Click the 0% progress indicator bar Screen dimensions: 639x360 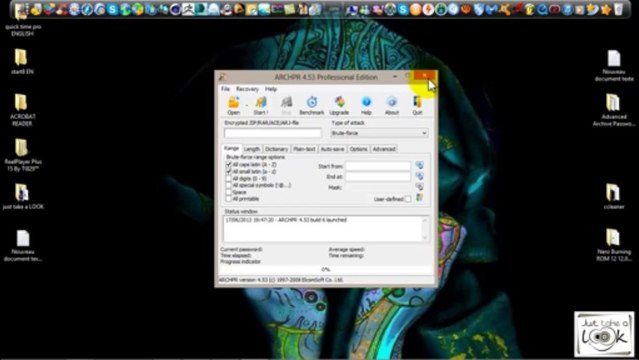(326, 269)
